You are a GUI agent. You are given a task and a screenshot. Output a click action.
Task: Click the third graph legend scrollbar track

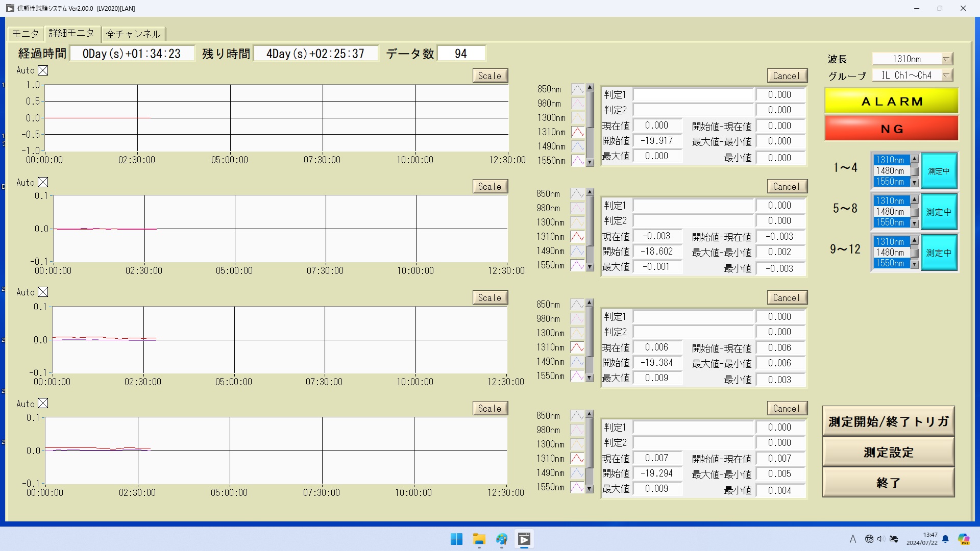pos(590,340)
